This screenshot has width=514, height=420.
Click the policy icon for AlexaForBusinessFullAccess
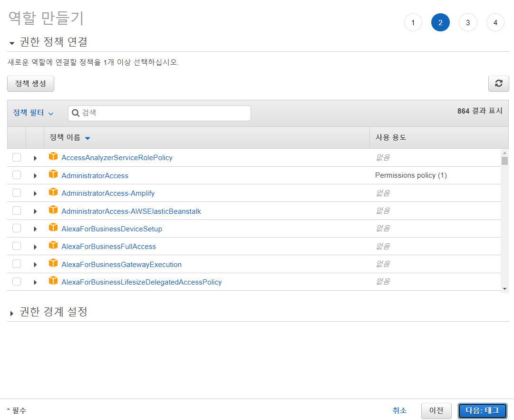coord(53,245)
